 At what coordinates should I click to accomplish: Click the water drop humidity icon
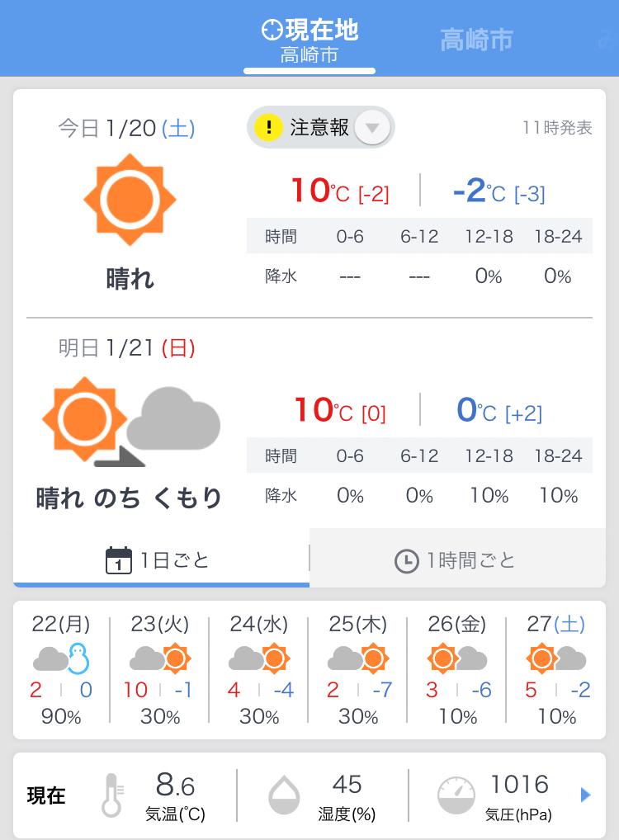284,795
